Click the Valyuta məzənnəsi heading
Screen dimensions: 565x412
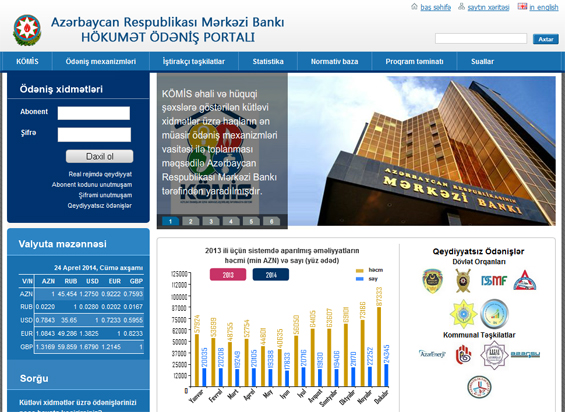tap(62, 244)
